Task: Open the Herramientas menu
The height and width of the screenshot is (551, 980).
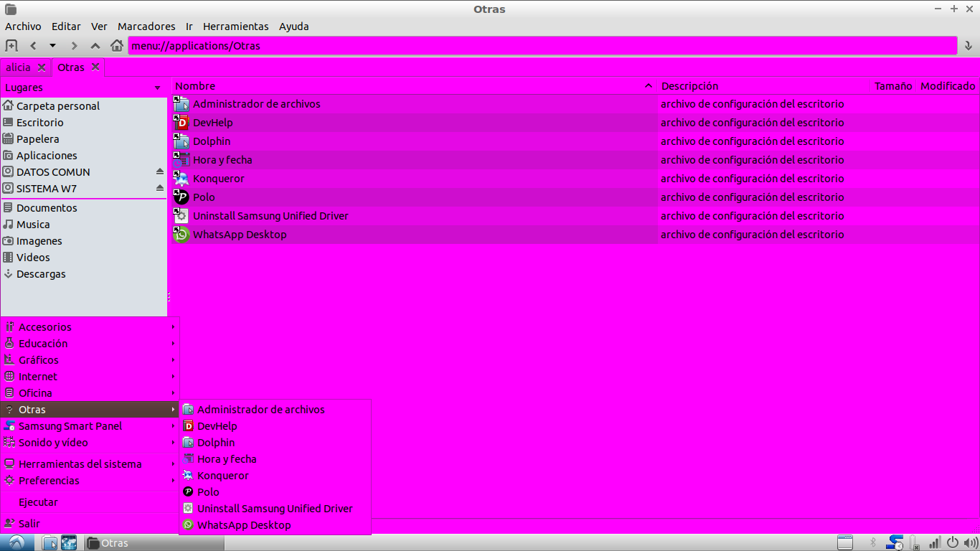Action: point(235,27)
